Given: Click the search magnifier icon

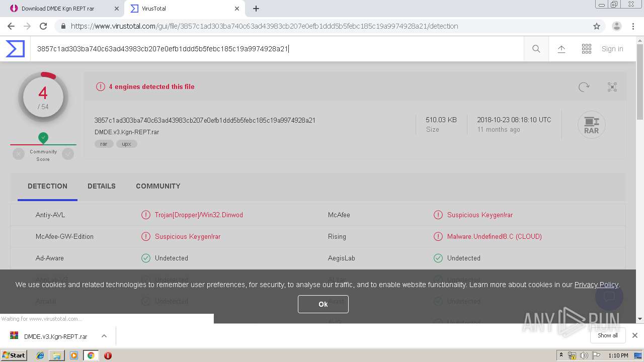Looking at the screenshot, I should point(536,49).
